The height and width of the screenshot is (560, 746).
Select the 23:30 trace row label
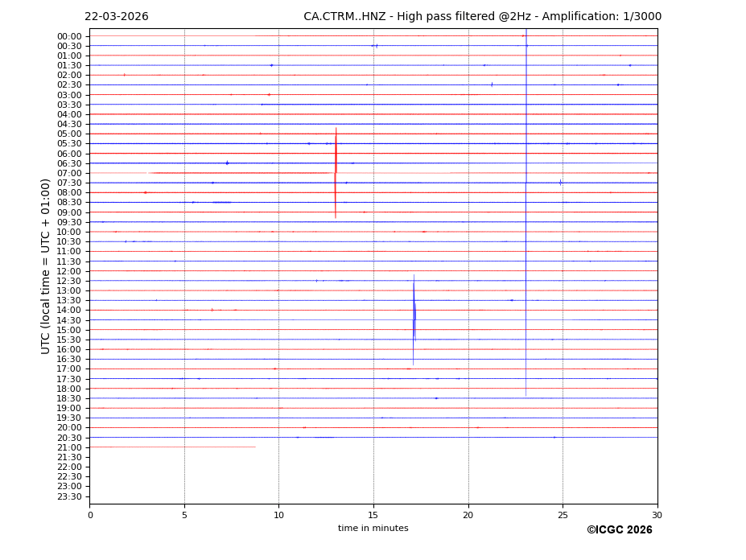69,496
